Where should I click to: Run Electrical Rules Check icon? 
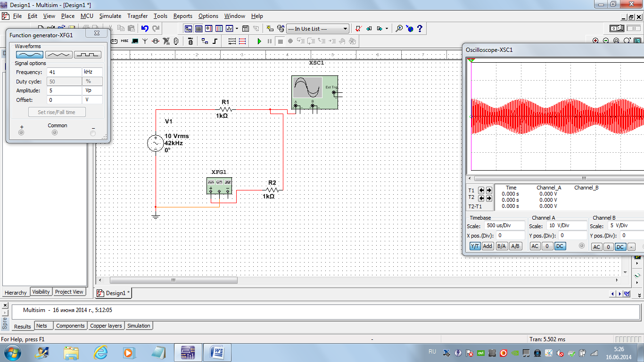pyautogui.click(x=358, y=28)
